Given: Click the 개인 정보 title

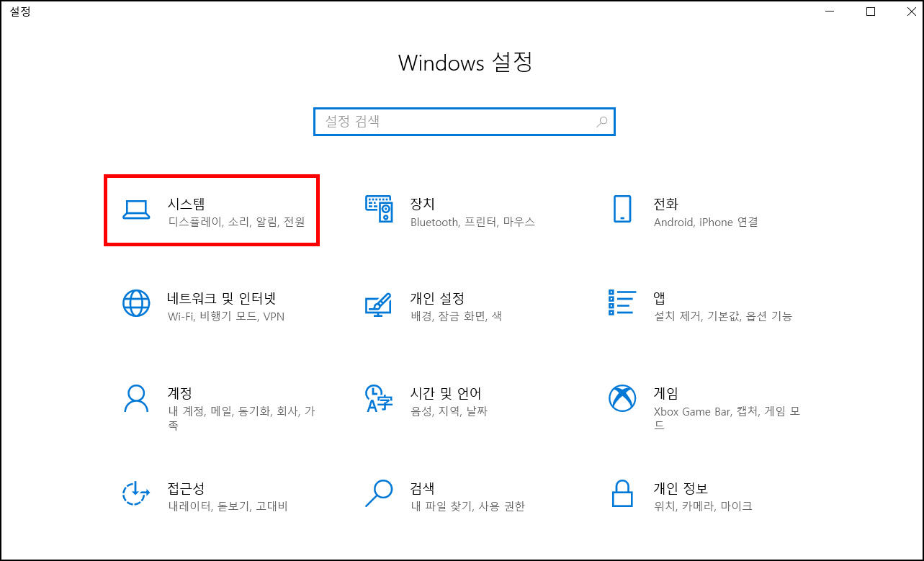Looking at the screenshot, I should [x=681, y=488].
